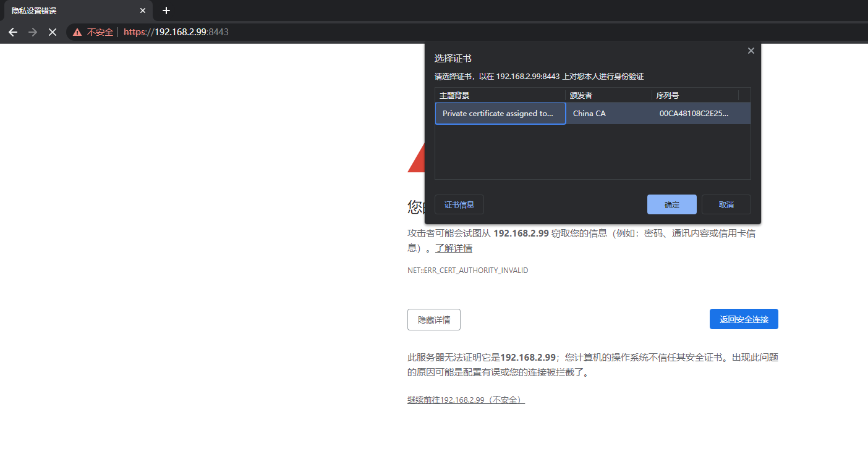Close the 隐私设置错误 tab
868x449 pixels.
click(x=143, y=10)
